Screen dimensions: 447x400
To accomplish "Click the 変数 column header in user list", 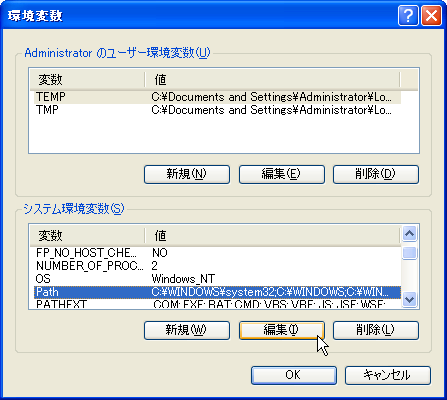I will [87, 80].
